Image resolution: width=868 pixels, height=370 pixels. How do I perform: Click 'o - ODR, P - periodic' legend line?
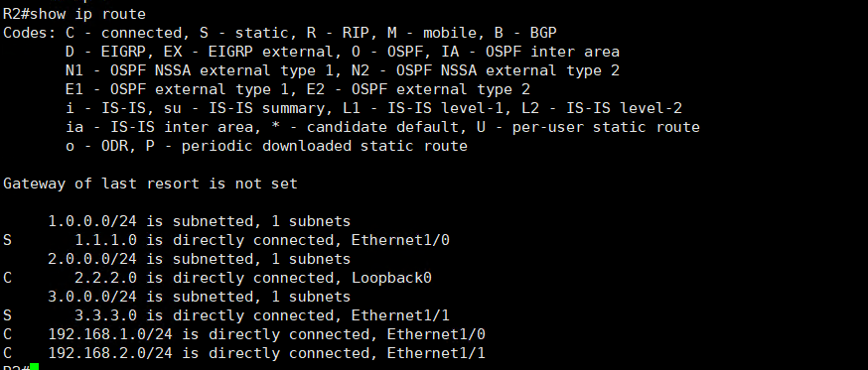pyautogui.click(x=266, y=146)
